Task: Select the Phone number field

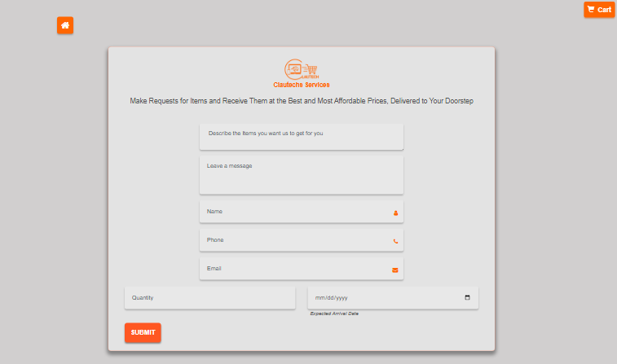Action: (x=293, y=240)
